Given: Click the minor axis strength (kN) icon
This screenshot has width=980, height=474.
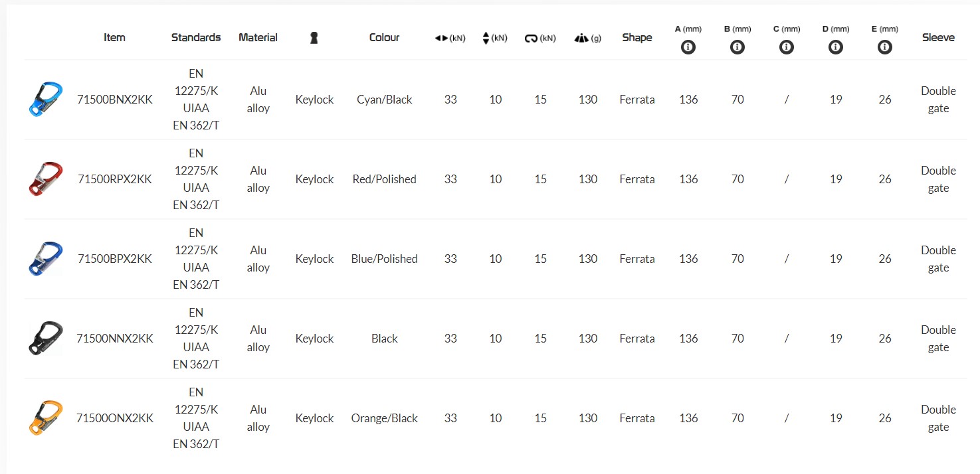Looking at the screenshot, I should 486,38.
